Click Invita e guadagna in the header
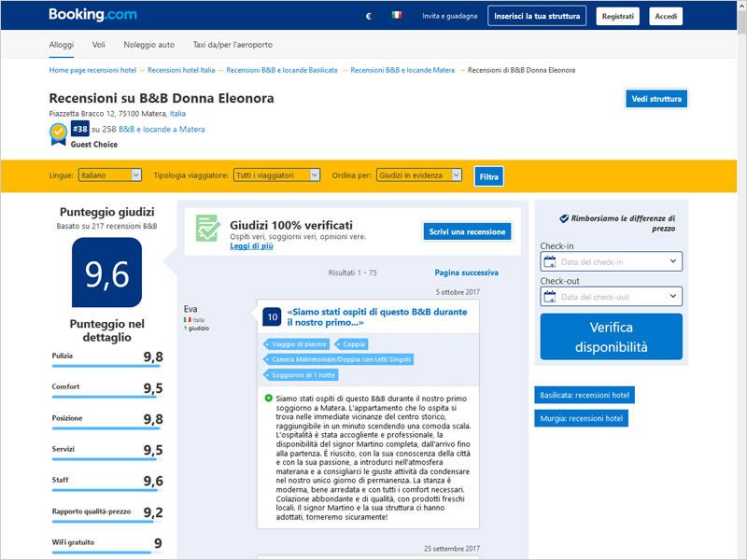 click(x=449, y=16)
